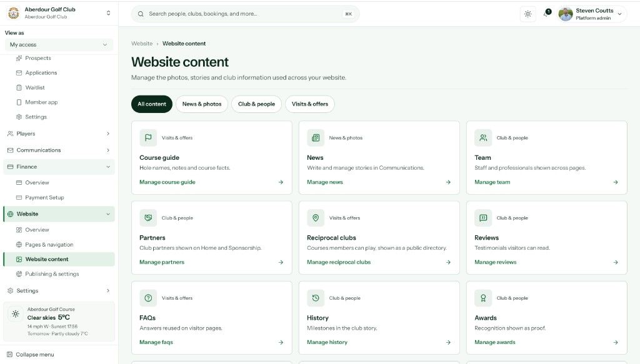Click the Partners handshake icon
Image resolution: width=640 pixels, height=364 pixels.
148,218
